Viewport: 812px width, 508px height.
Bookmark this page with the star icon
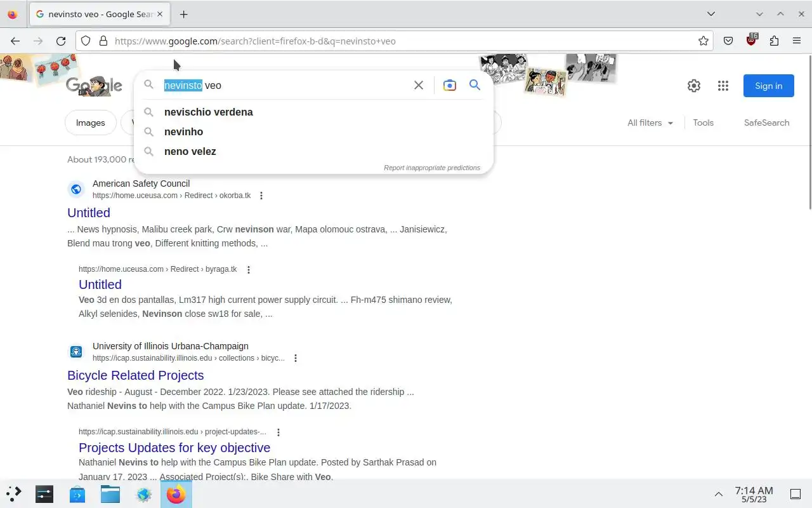coord(704,41)
